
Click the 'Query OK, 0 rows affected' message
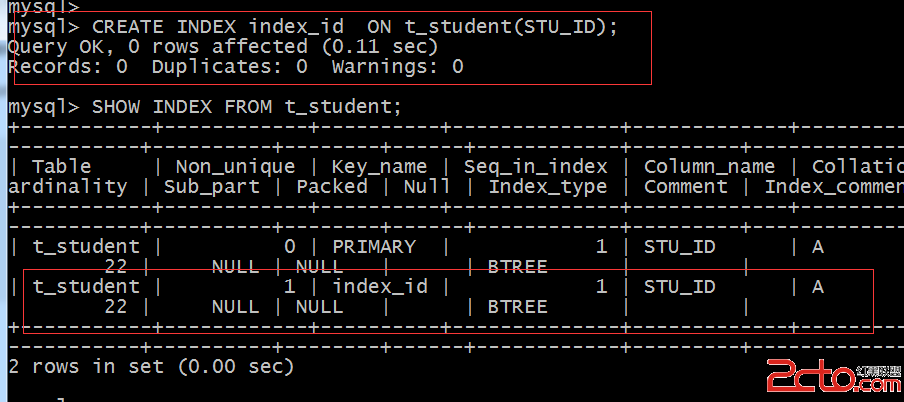point(222,46)
